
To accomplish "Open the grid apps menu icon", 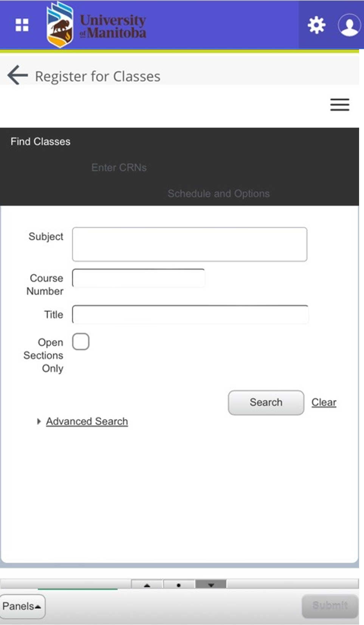I will pos(22,25).
